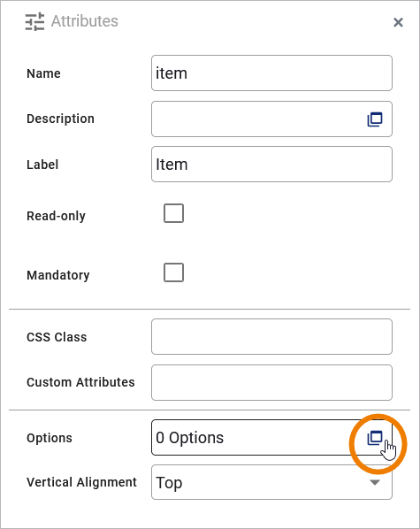Click the Custom Attributes input box
This screenshot has width=420, height=529.
click(272, 382)
